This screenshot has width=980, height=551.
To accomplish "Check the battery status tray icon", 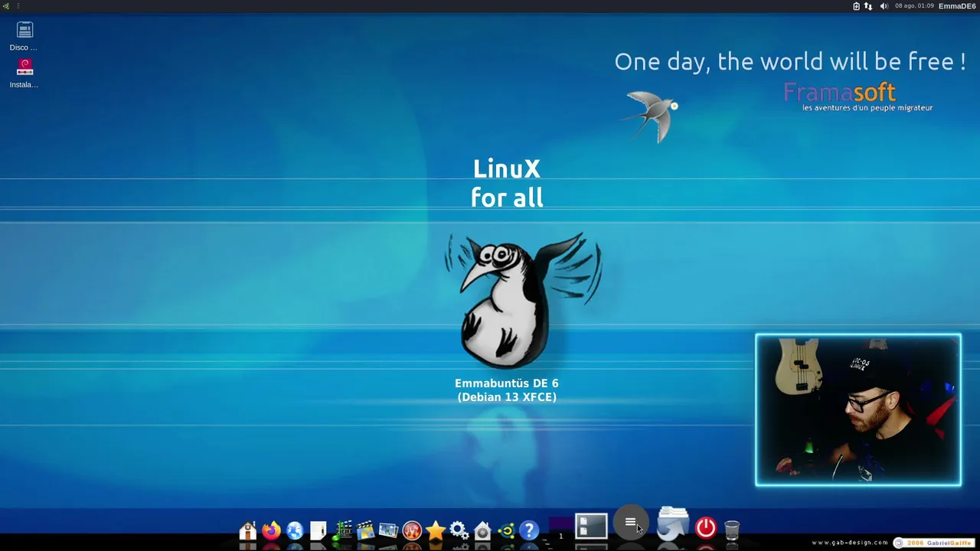I will pyautogui.click(x=857, y=6).
